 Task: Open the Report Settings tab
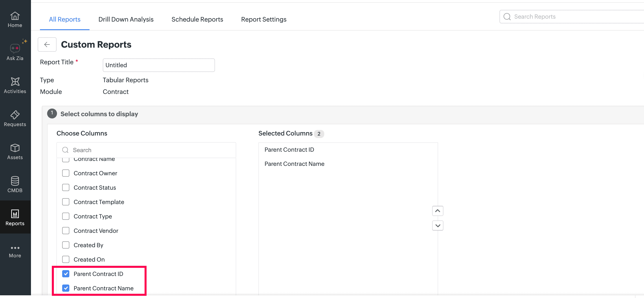(x=264, y=19)
